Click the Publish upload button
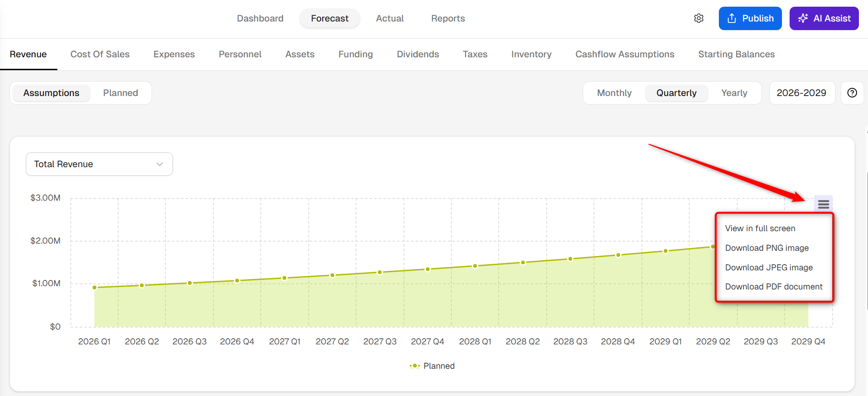The width and height of the screenshot is (868, 396). [x=750, y=18]
